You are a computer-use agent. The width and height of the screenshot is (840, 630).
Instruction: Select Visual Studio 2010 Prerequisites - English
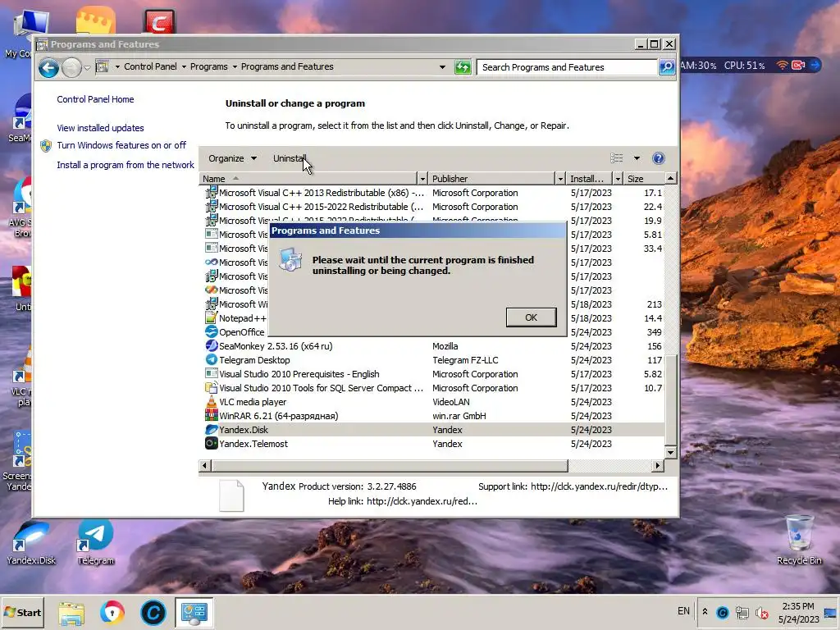pos(299,374)
